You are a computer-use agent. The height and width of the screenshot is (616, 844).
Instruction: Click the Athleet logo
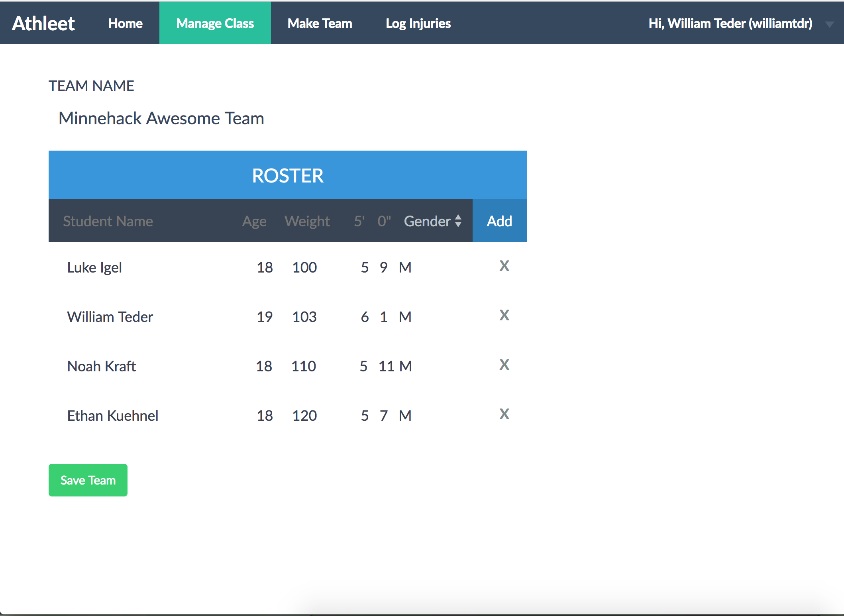coord(43,24)
